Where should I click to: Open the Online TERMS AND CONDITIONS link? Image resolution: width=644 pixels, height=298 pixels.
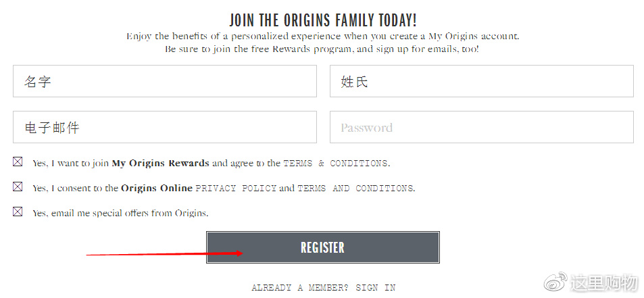pyautogui.click(x=355, y=188)
